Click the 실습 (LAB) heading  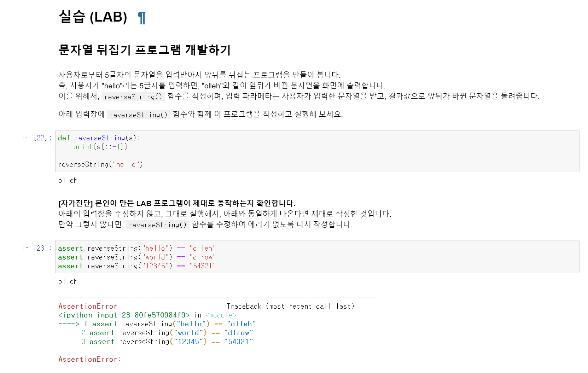[93, 17]
